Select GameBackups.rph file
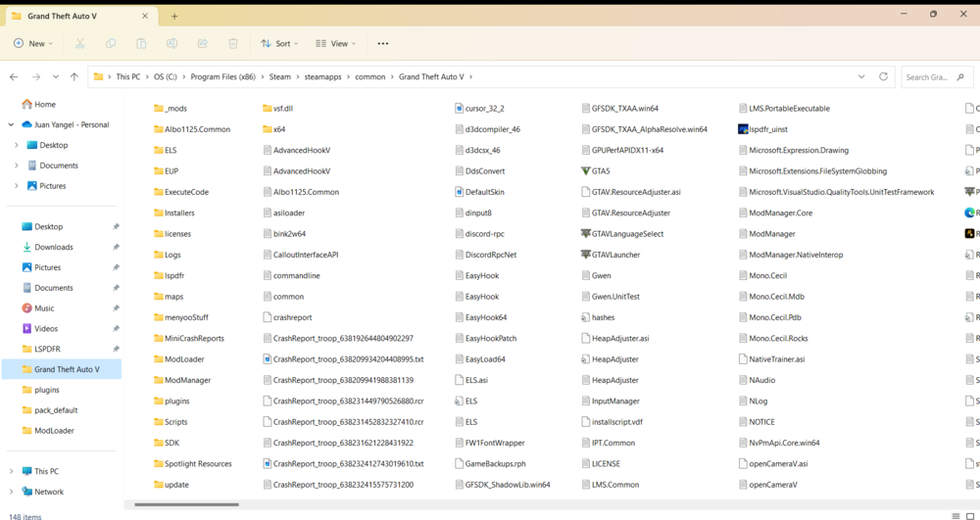 (490, 464)
